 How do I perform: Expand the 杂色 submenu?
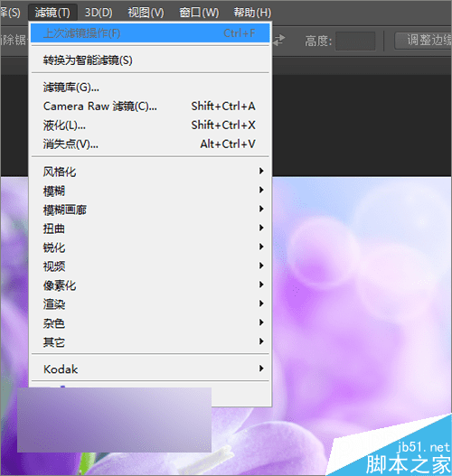coord(150,323)
